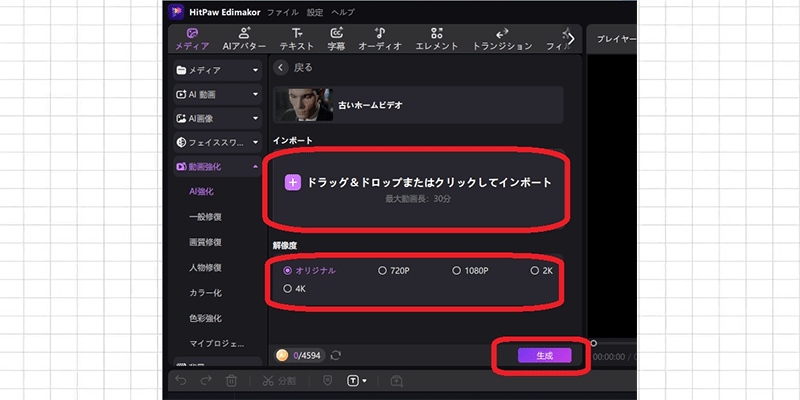This screenshot has width=800, height=400.
Task: Click the 分割 split scissors tool
Action: coord(279,381)
